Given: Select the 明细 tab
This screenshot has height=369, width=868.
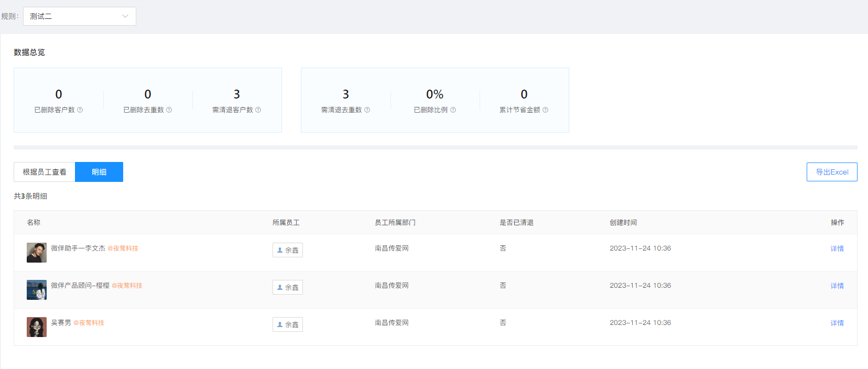Looking at the screenshot, I should 99,172.
